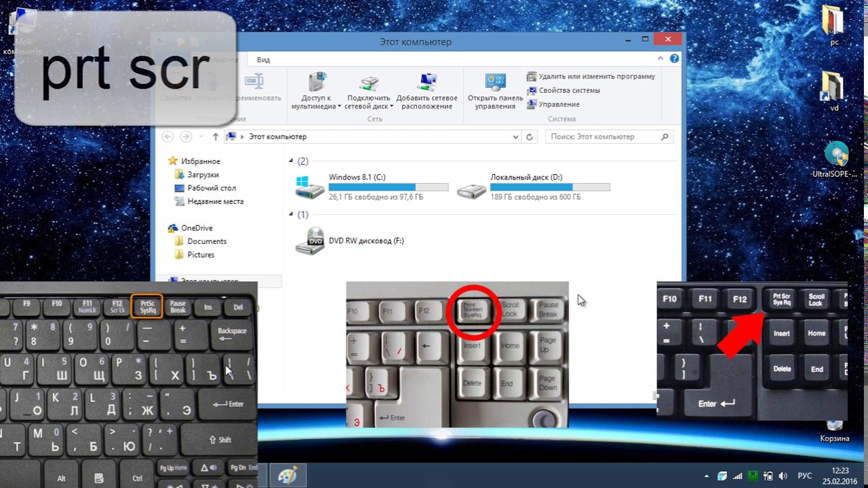
Task: Open the Pictures folder under OneDrive
Action: [x=194, y=255]
